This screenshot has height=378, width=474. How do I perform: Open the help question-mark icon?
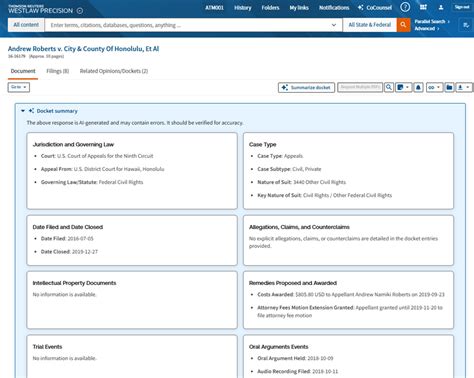click(x=405, y=7)
